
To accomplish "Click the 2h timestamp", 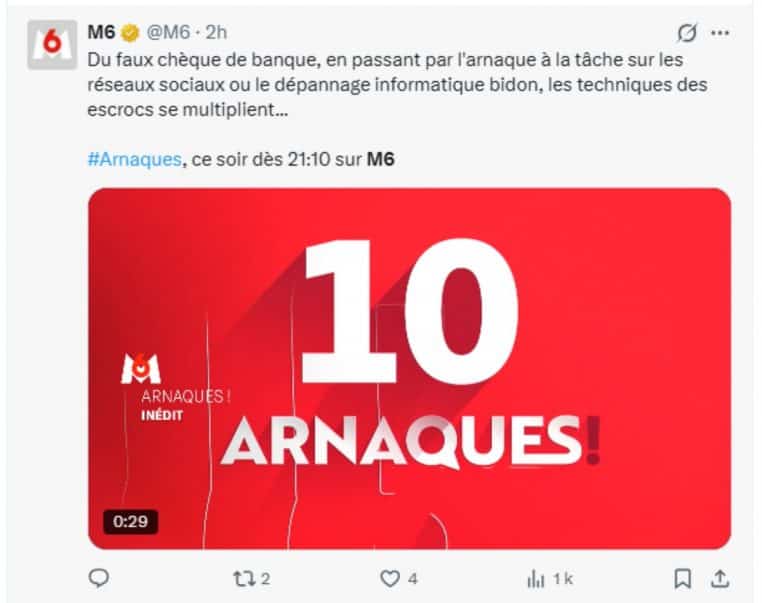I will [x=216, y=32].
